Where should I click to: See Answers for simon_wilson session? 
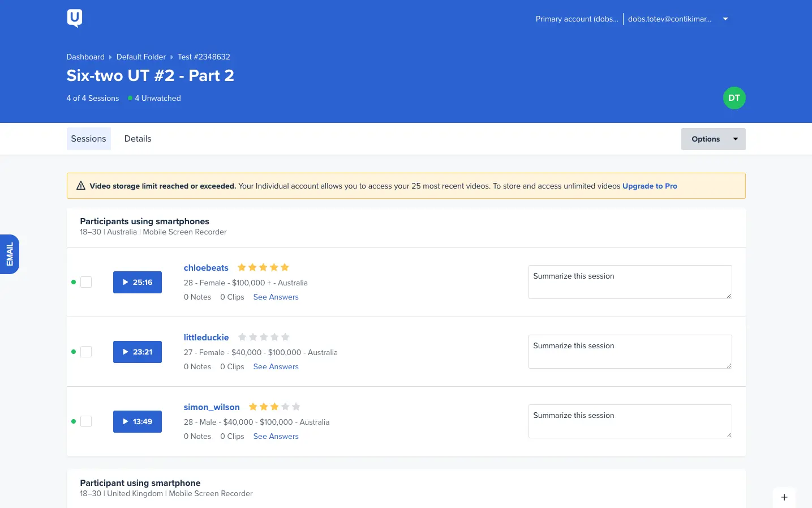276,436
